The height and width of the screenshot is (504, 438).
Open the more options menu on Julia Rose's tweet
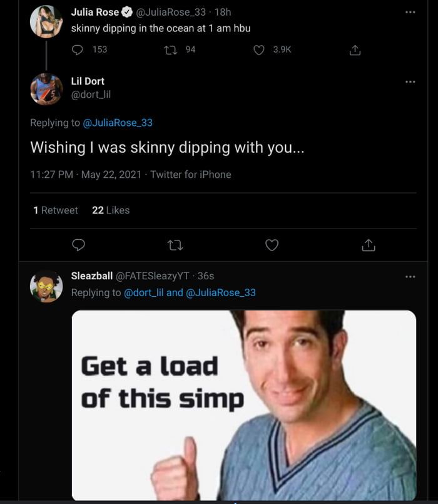411,11
